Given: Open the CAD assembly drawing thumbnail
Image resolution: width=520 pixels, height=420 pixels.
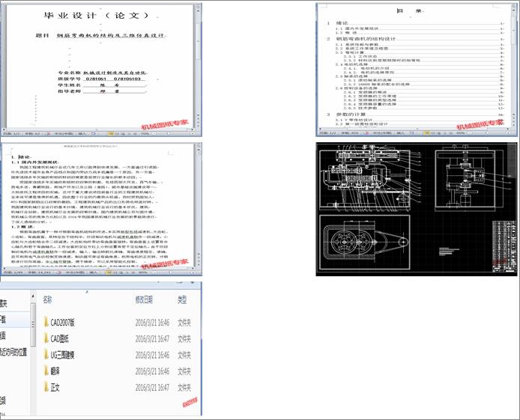Looking at the screenshot, I should tap(416, 209).
